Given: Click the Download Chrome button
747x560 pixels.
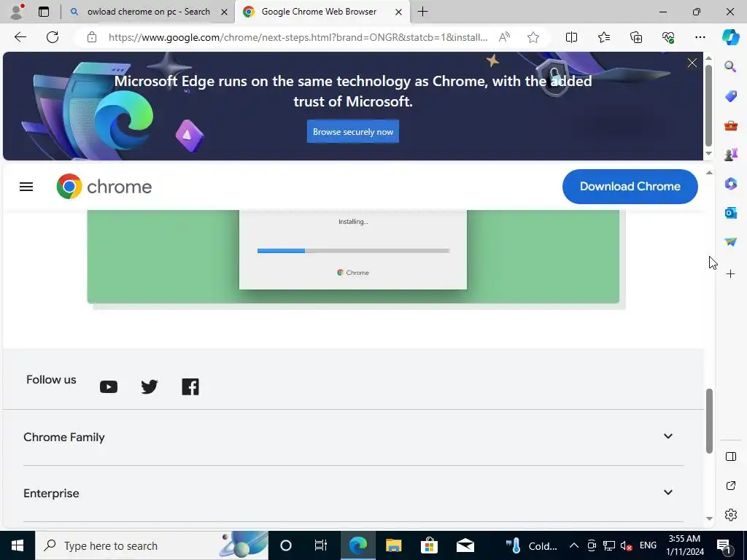Looking at the screenshot, I should click(x=630, y=187).
